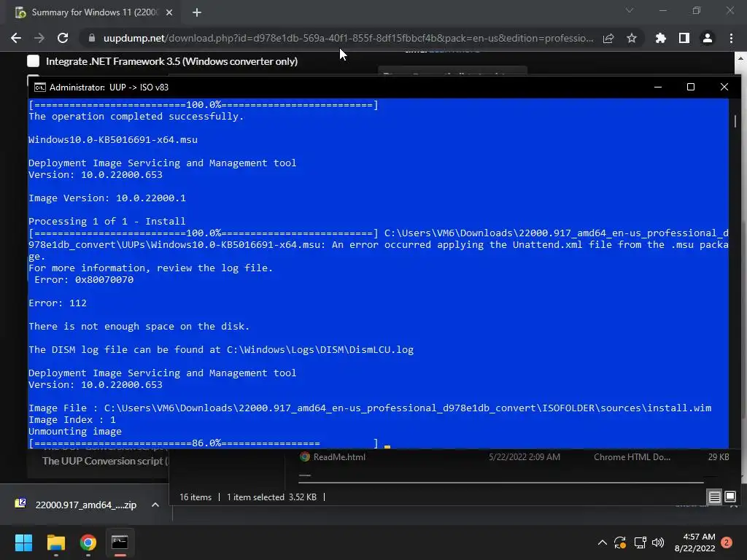The image size is (747, 560).
Task: Open File Explorer from taskbar
Action: click(x=55, y=542)
